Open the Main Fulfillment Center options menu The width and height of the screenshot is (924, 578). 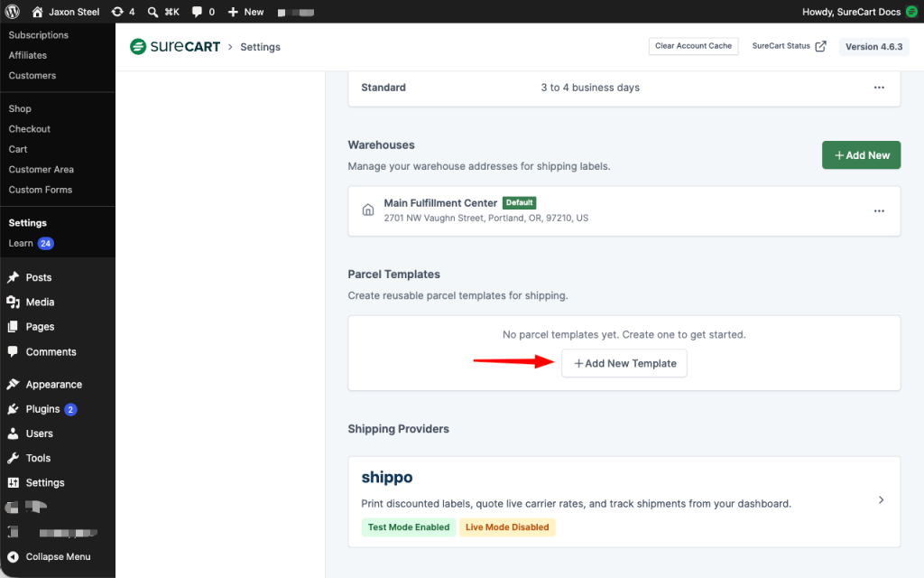(x=879, y=211)
